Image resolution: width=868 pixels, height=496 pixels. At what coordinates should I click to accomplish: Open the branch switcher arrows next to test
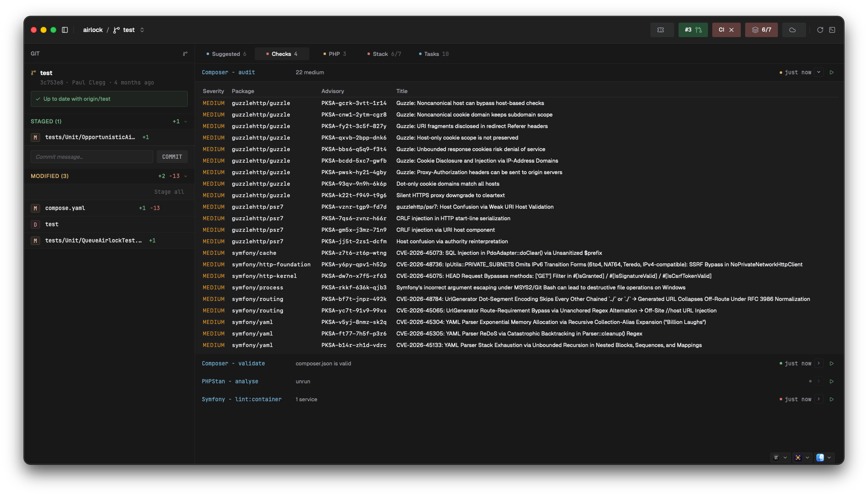(142, 30)
